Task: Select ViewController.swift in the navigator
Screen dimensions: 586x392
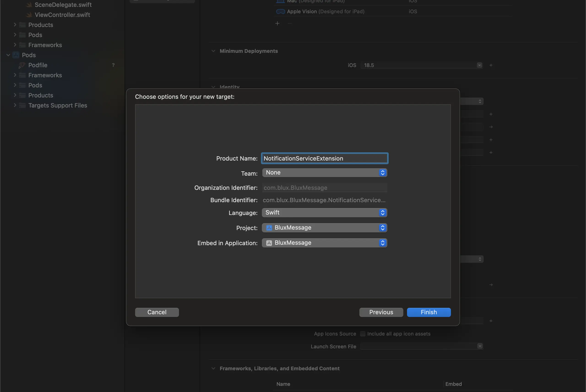Action: (x=62, y=15)
